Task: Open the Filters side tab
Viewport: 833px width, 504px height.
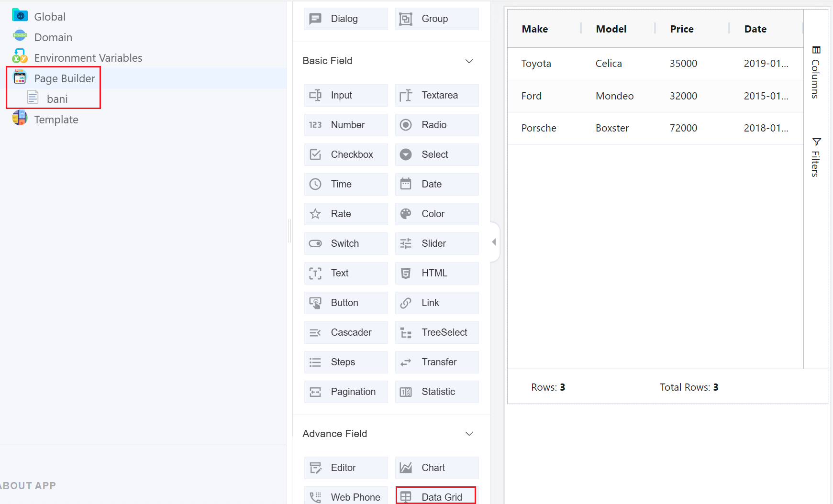Action: coord(816,158)
